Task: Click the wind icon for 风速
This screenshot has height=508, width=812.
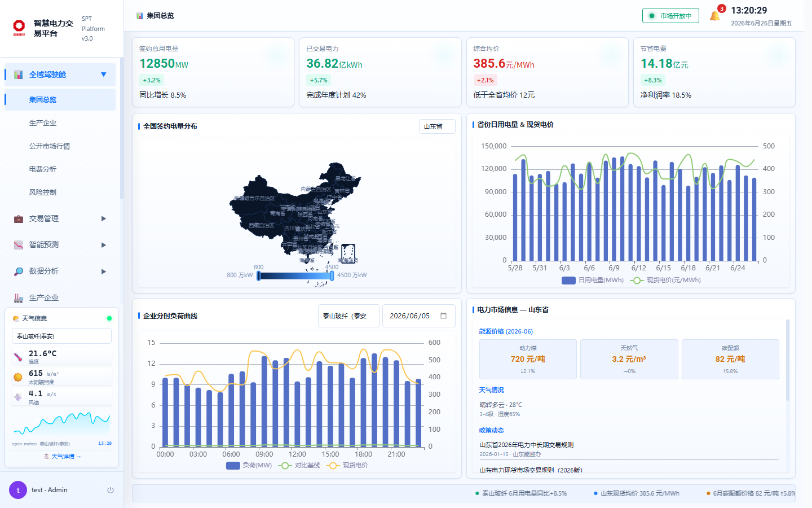Action: [x=18, y=397]
